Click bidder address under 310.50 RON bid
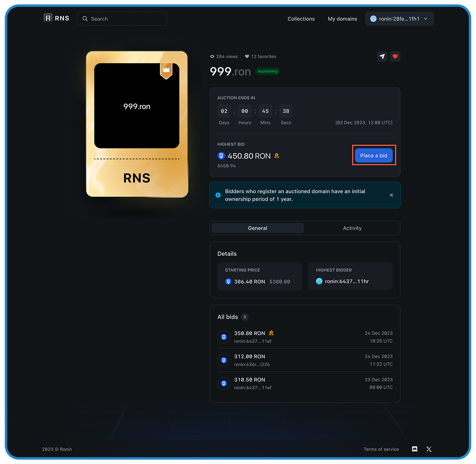476x464 pixels. click(x=253, y=388)
